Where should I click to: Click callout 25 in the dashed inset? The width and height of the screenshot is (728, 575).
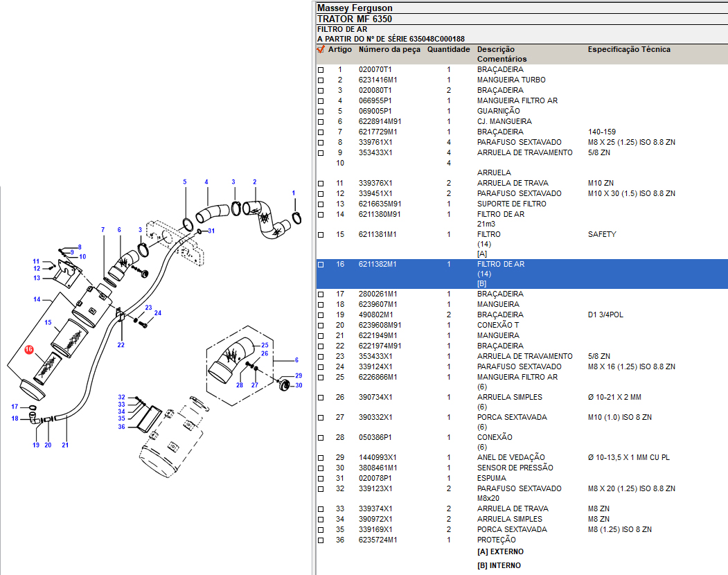[x=264, y=345]
